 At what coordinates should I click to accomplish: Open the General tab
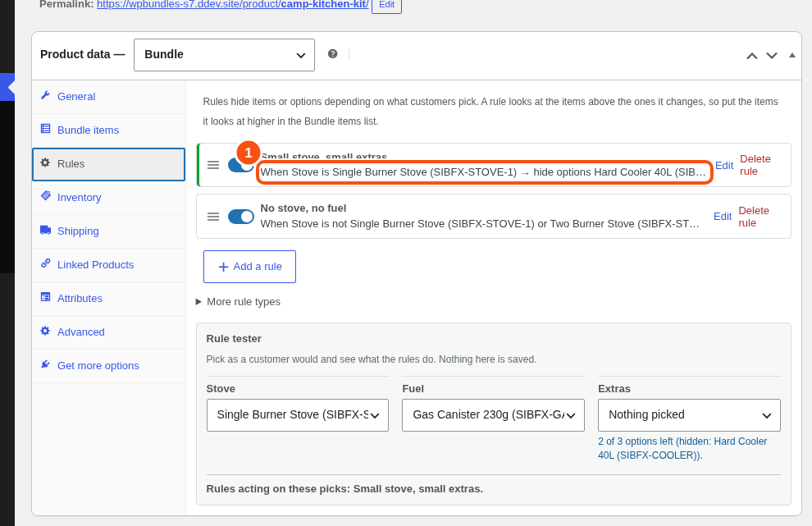(x=109, y=96)
